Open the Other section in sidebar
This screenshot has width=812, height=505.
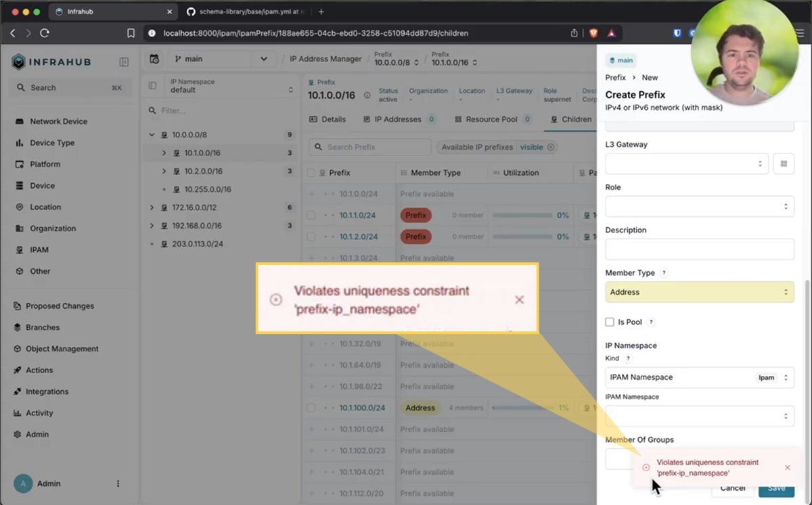pyautogui.click(x=40, y=271)
